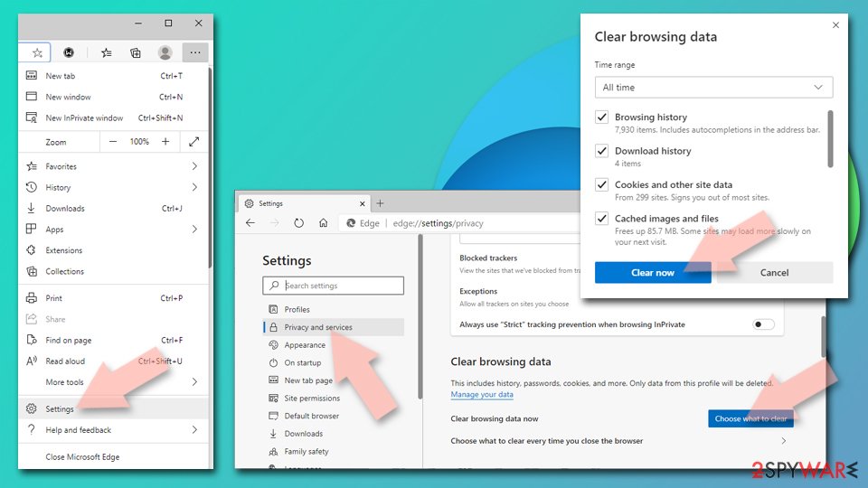Open On startup settings section
The image size is (868, 488).
[x=334, y=362]
